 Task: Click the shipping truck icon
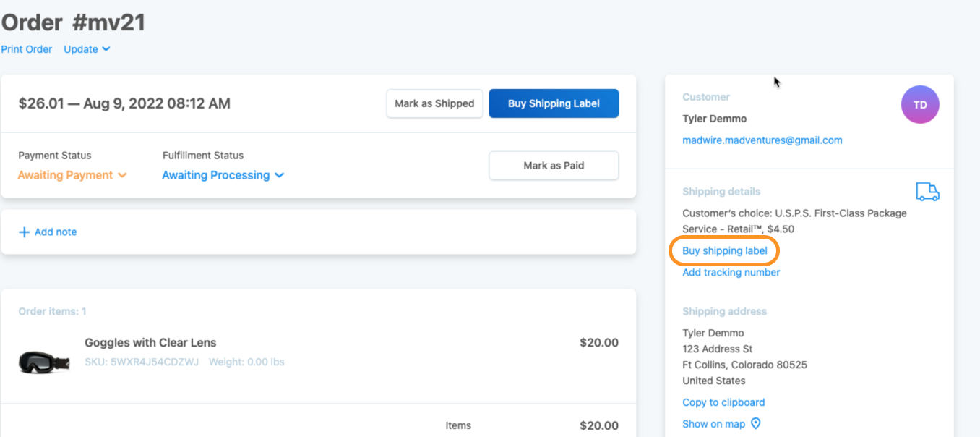927,192
